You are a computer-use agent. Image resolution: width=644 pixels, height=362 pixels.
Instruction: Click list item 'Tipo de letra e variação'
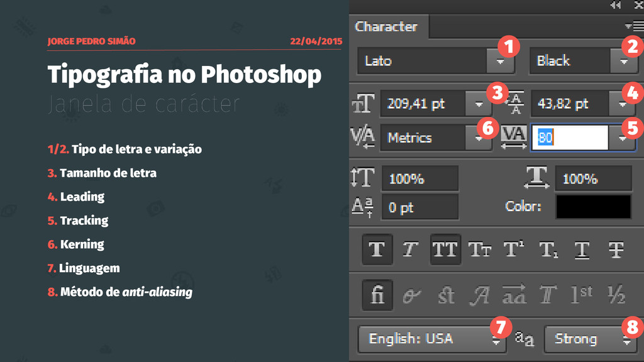coord(136,150)
